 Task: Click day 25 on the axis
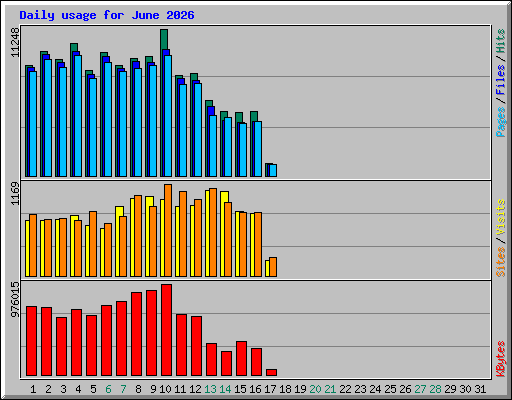click(x=390, y=389)
